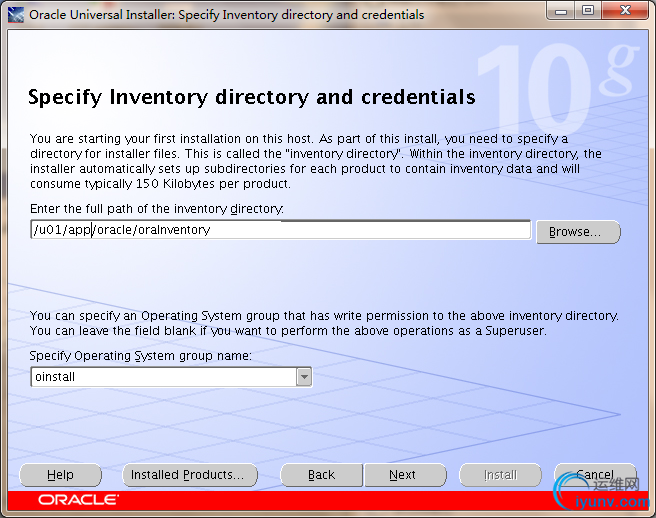Click the inventory directory path field
The height and width of the screenshot is (518, 656).
tap(281, 230)
